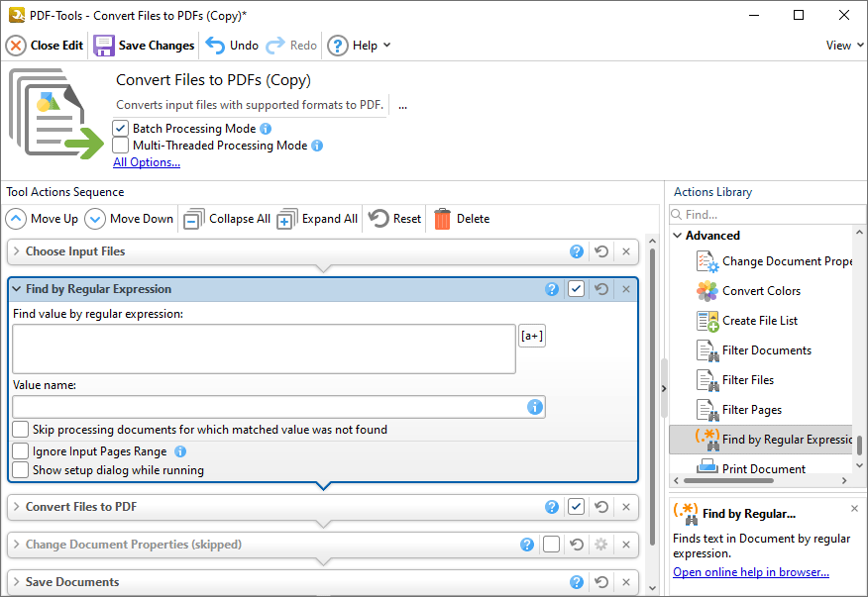Expand the Change Document Properties action
Image resolution: width=868 pixels, height=597 pixels.
[17, 545]
